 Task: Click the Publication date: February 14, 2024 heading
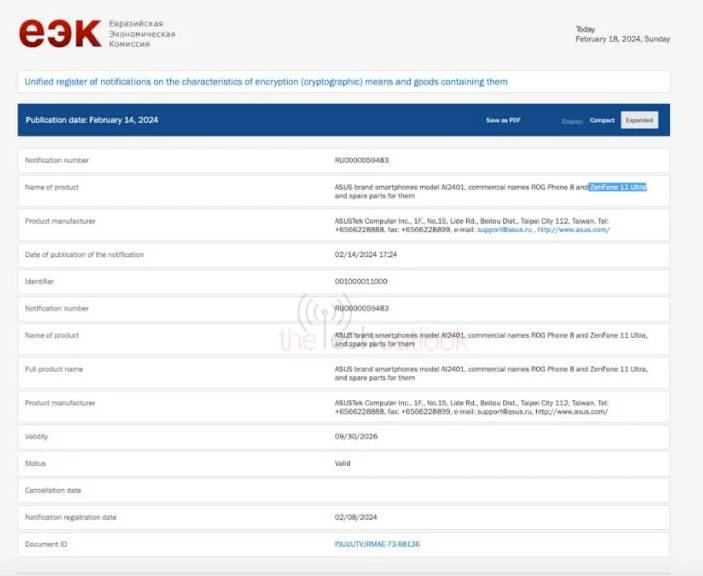tap(92, 120)
